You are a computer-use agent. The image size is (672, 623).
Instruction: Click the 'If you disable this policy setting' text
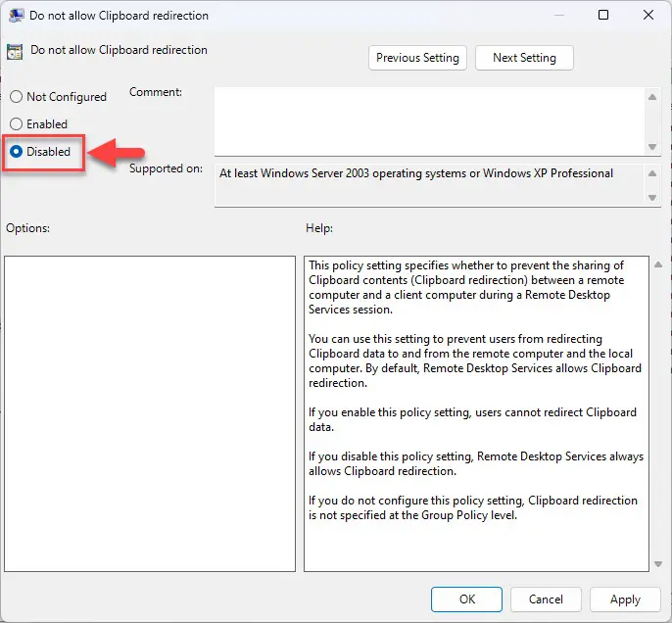coord(476,463)
